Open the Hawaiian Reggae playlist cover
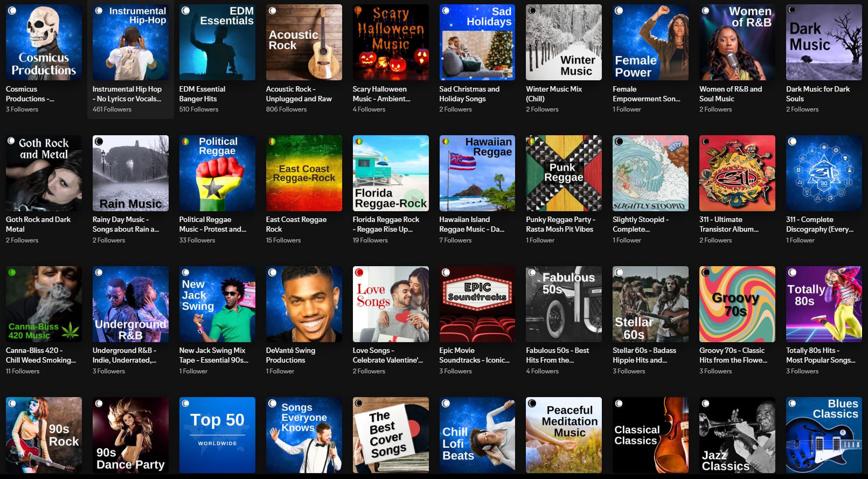This screenshot has width=868, height=479. pyautogui.click(x=477, y=173)
